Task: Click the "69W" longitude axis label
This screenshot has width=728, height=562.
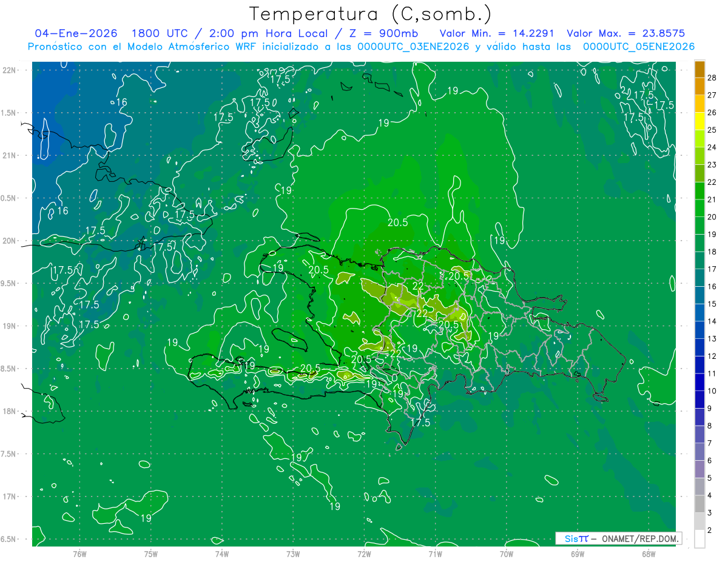Action: (x=578, y=554)
